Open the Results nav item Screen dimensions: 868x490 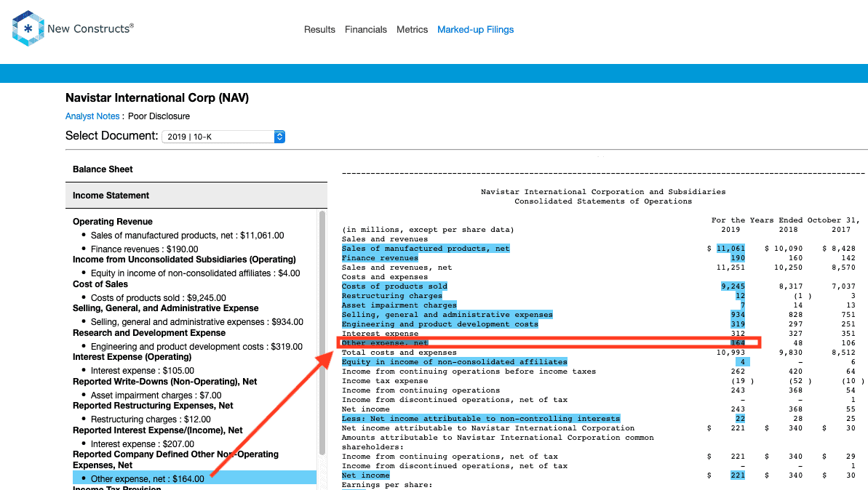click(x=319, y=29)
